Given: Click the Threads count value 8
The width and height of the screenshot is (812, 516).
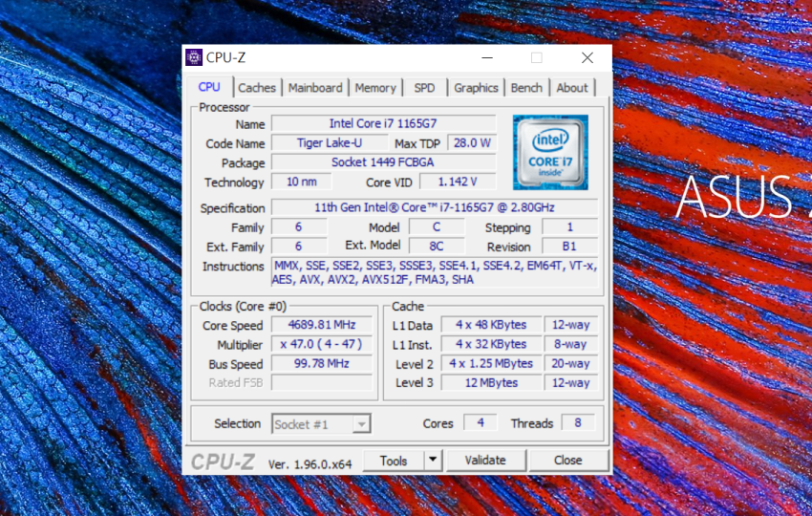Looking at the screenshot, I should pos(578,422).
